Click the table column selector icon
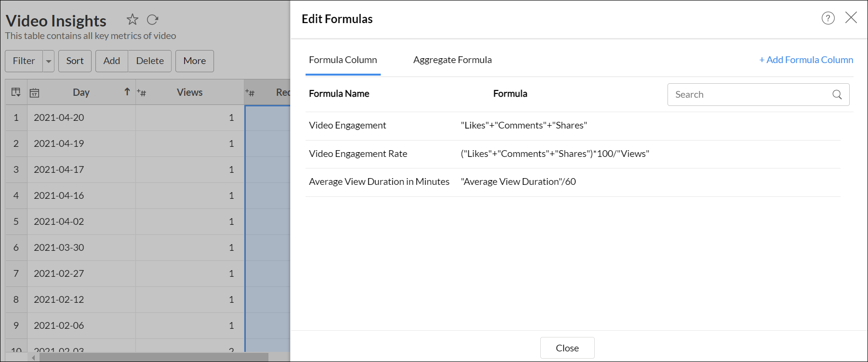This screenshot has height=362, width=868. [16, 92]
